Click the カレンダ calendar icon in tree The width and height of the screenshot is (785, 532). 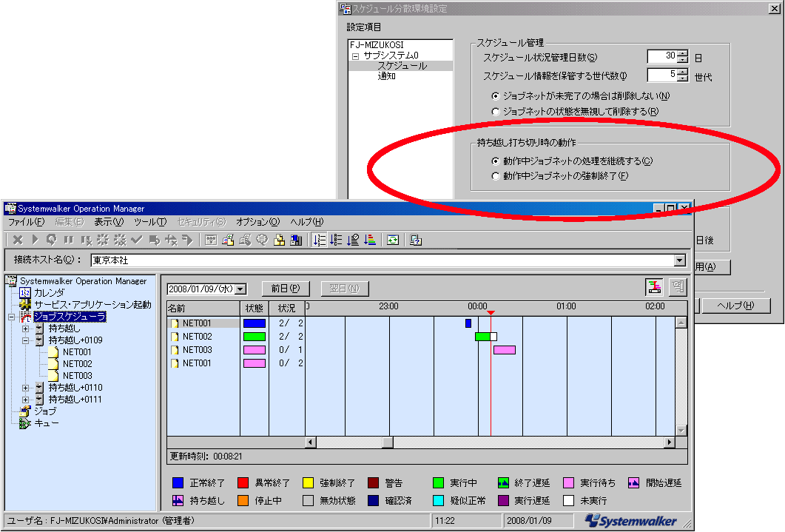pos(25,293)
